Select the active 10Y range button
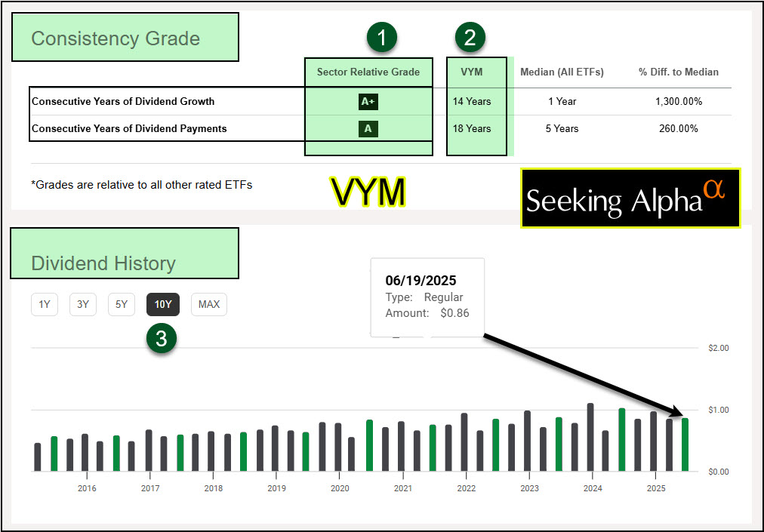 point(163,304)
